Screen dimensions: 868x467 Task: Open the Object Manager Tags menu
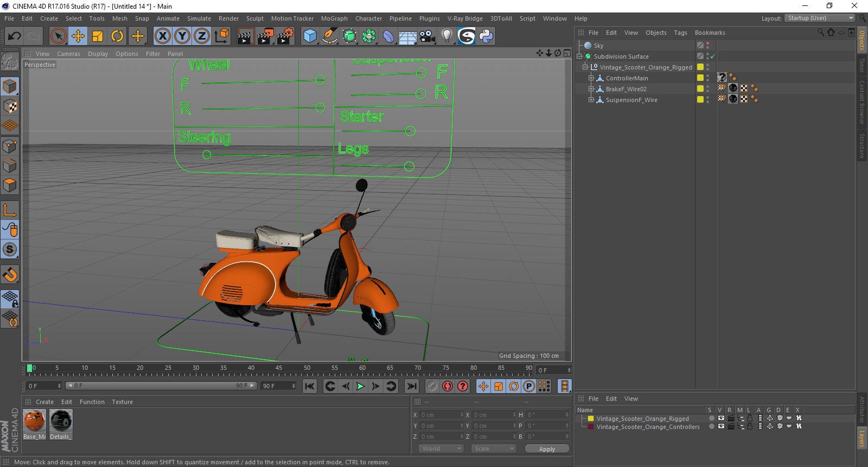[680, 33]
